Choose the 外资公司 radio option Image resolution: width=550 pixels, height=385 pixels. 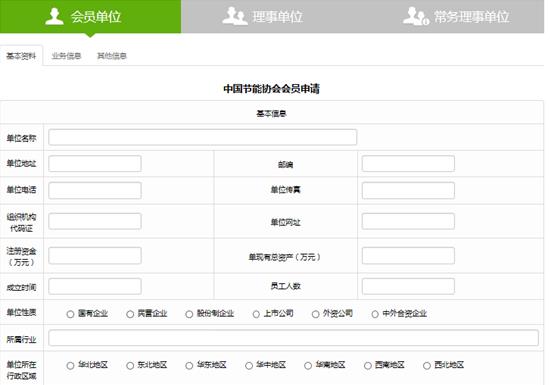316,314
